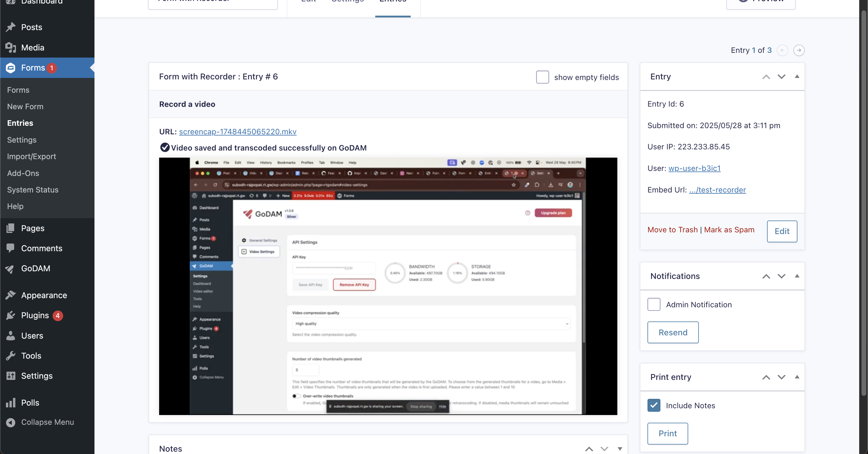
Task: Click the Forms notification badge showing 1
Action: 52,68
